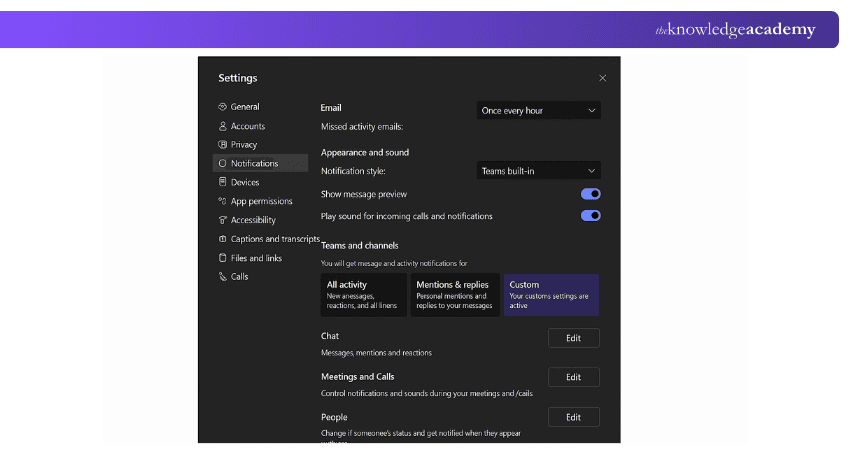Toggle Play sound for incoming calls switch
This screenshot has height=450, width=850.
point(590,216)
